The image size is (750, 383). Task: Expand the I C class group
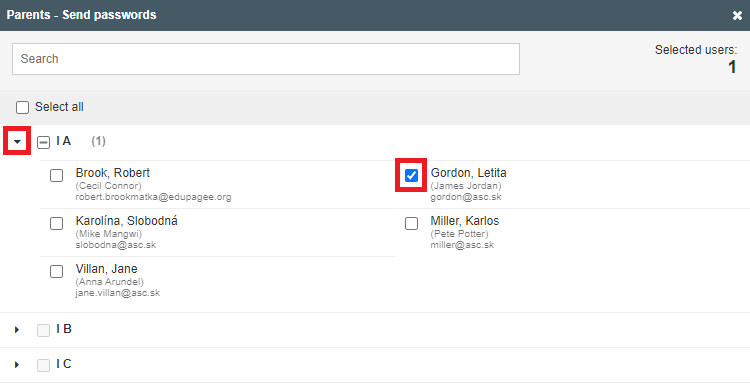(x=17, y=364)
